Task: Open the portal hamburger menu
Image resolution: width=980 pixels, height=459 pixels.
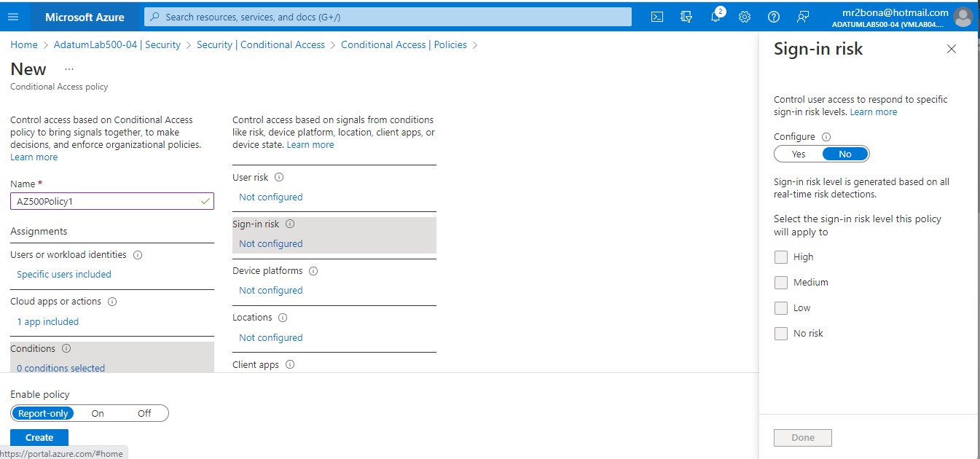Action: click(x=13, y=16)
